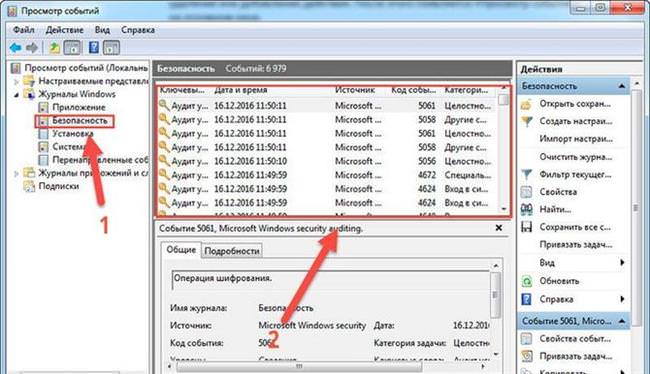Select Безопасность log in the tree

pos(80,121)
